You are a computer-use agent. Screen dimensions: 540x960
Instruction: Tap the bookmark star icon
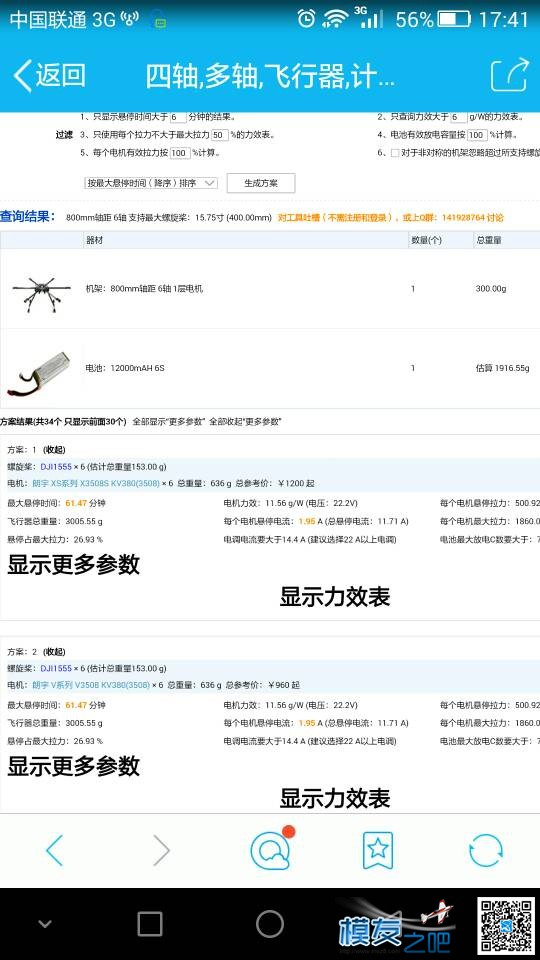[x=378, y=850]
